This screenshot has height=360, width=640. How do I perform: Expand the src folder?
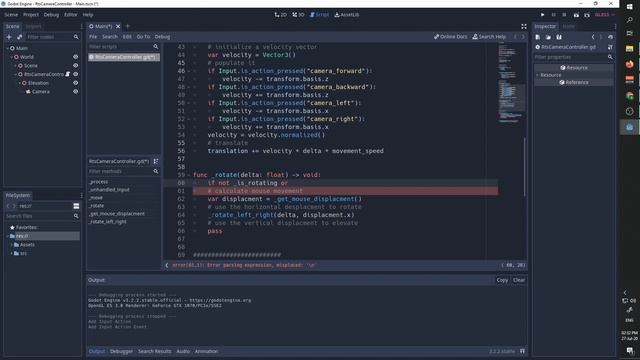11,253
